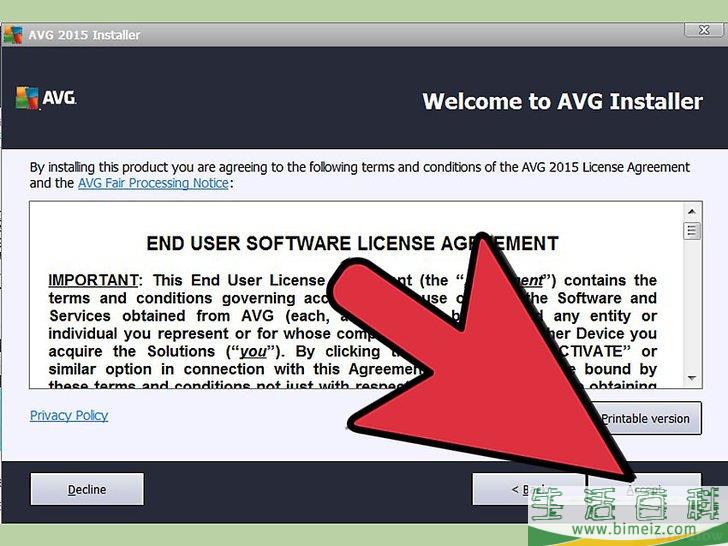Click the AVG 2015 Installer title text
The height and width of the screenshot is (546, 728).
click(x=84, y=35)
